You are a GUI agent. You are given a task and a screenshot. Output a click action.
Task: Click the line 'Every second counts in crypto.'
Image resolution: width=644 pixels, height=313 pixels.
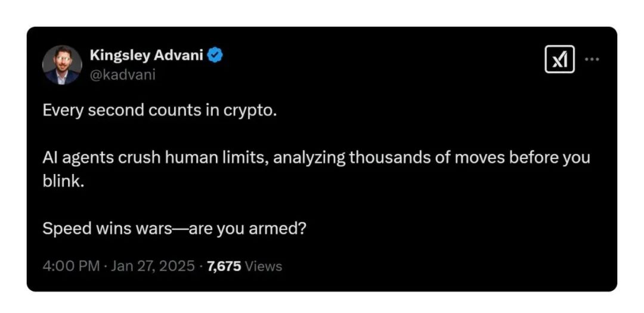160,112
